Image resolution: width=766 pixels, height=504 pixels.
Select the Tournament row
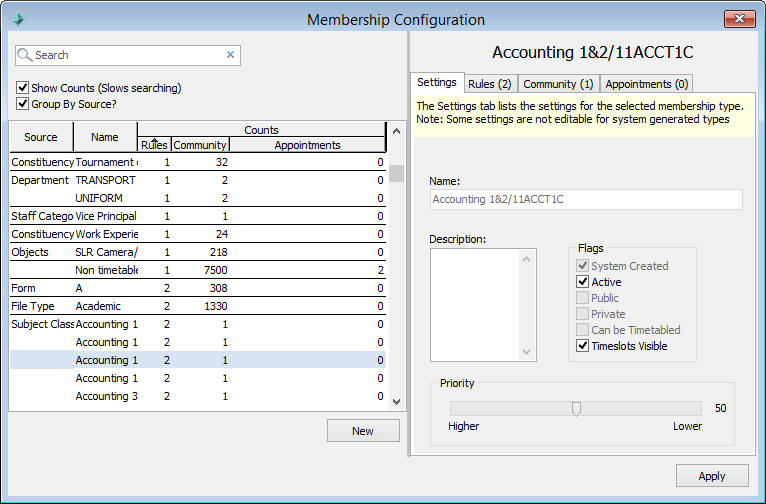coord(198,162)
